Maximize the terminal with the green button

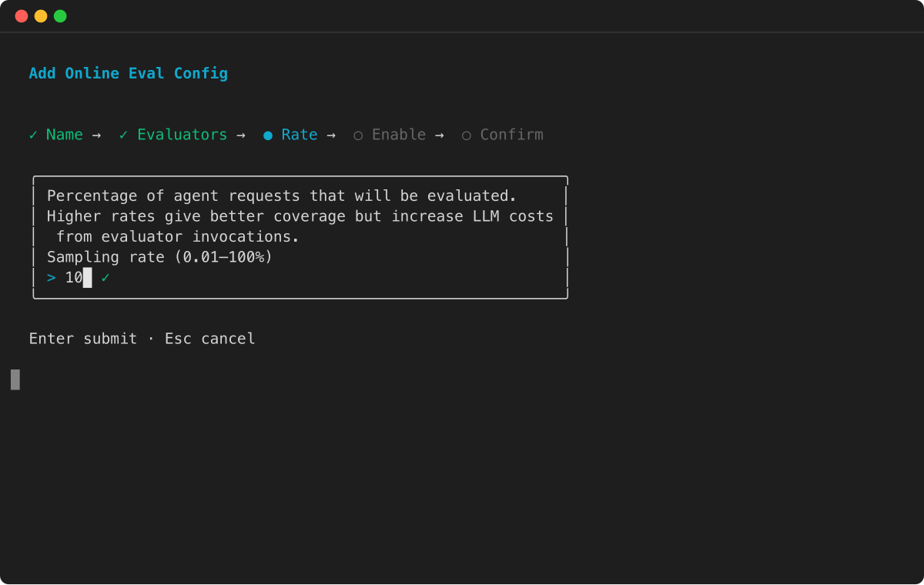(60, 16)
